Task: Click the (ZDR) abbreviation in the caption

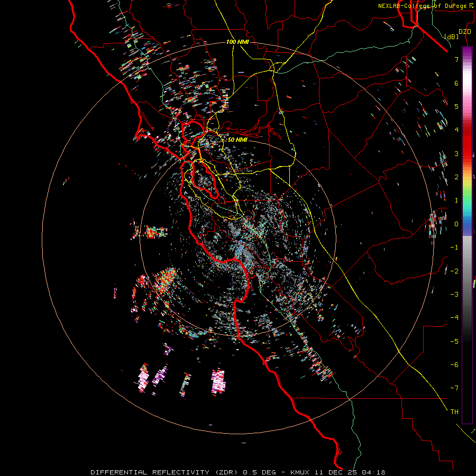Action: 227,472
